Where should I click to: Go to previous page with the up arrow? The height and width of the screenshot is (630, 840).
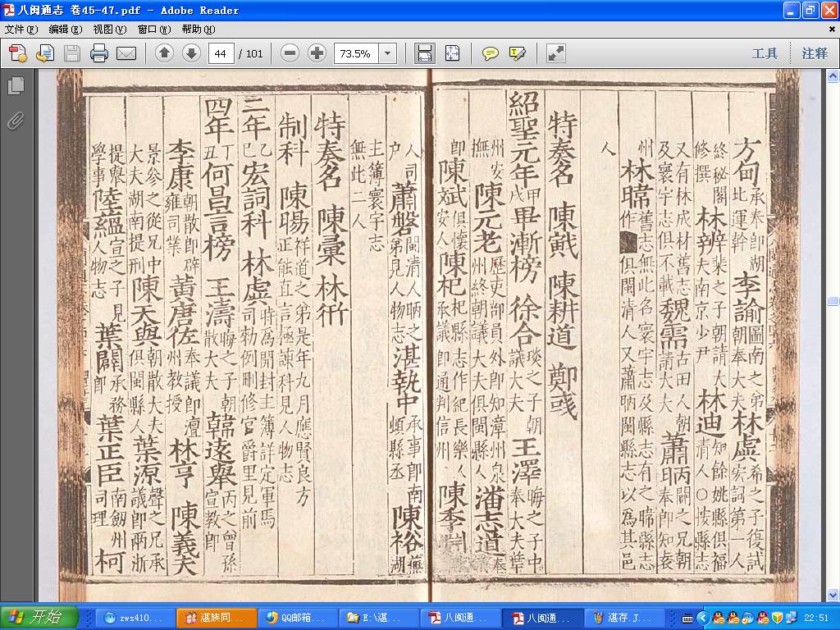(x=164, y=53)
